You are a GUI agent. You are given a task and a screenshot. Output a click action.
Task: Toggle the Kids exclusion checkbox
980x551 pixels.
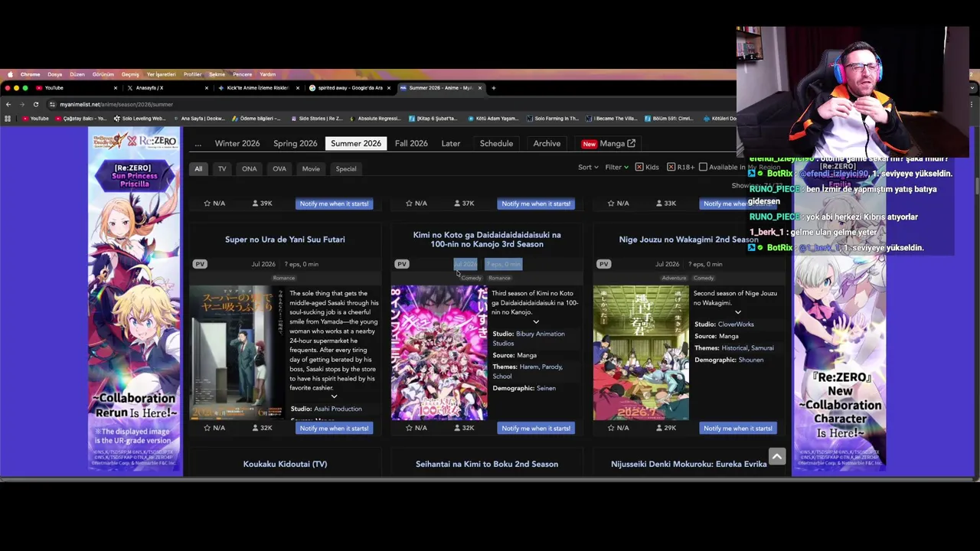[x=639, y=167]
